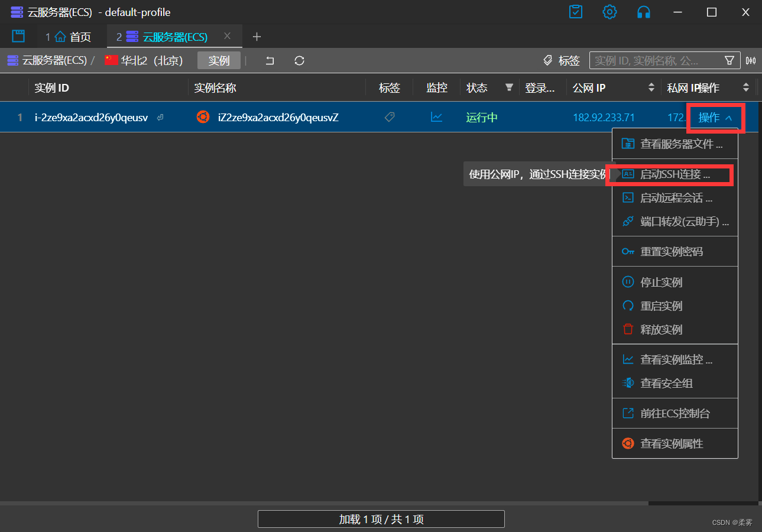Click the 实例 button
Image resolution: width=762 pixels, height=532 pixels.
coord(219,60)
